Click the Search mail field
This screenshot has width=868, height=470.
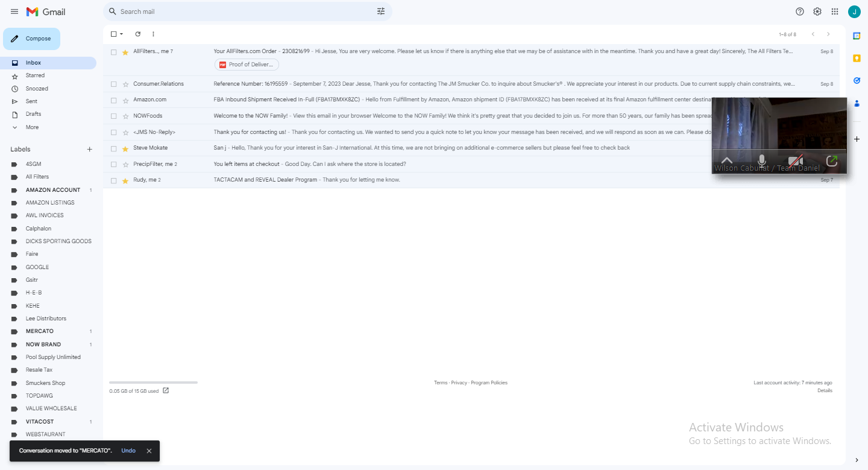pos(247,11)
